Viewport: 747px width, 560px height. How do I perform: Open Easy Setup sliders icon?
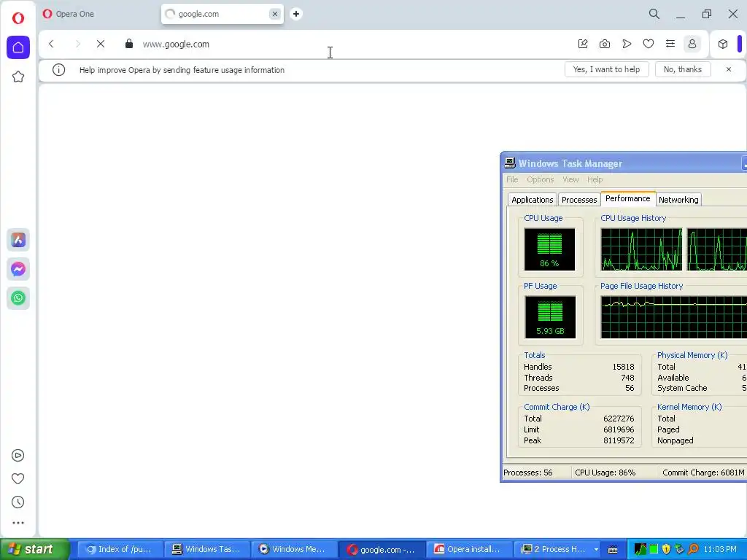click(670, 44)
